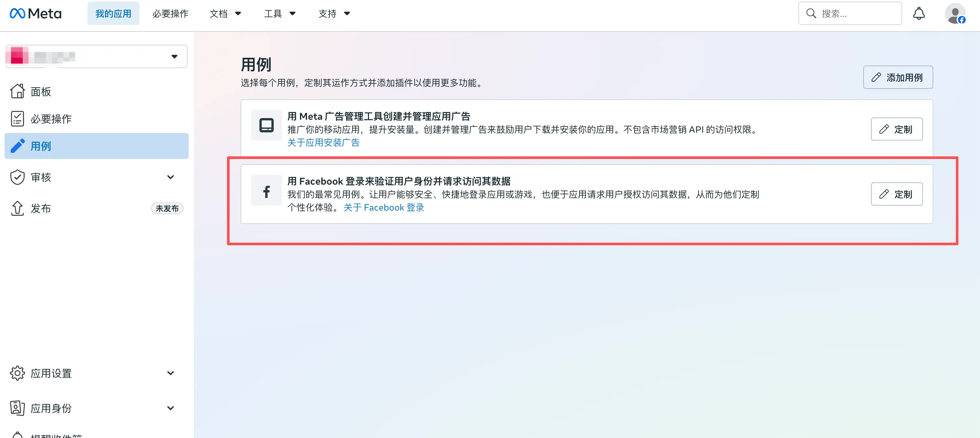
Task: Click the 未发布 status badge
Action: 167,209
